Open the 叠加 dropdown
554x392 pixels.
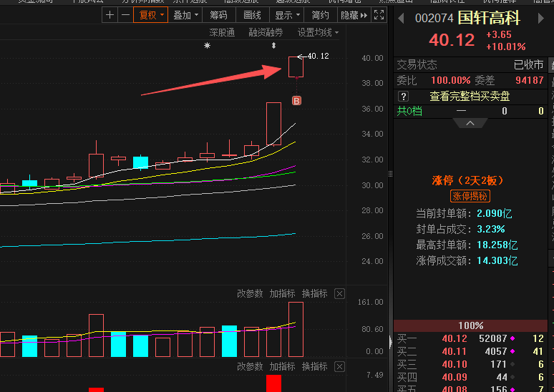click(185, 15)
